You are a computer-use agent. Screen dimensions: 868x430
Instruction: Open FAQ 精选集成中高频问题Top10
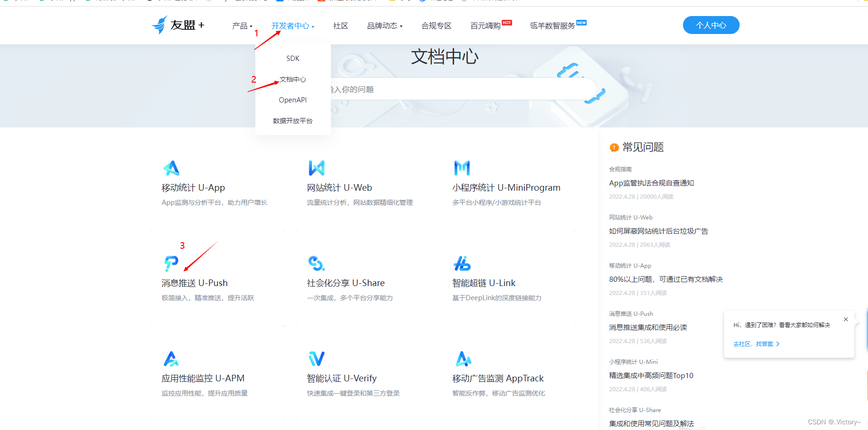[x=651, y=376]
